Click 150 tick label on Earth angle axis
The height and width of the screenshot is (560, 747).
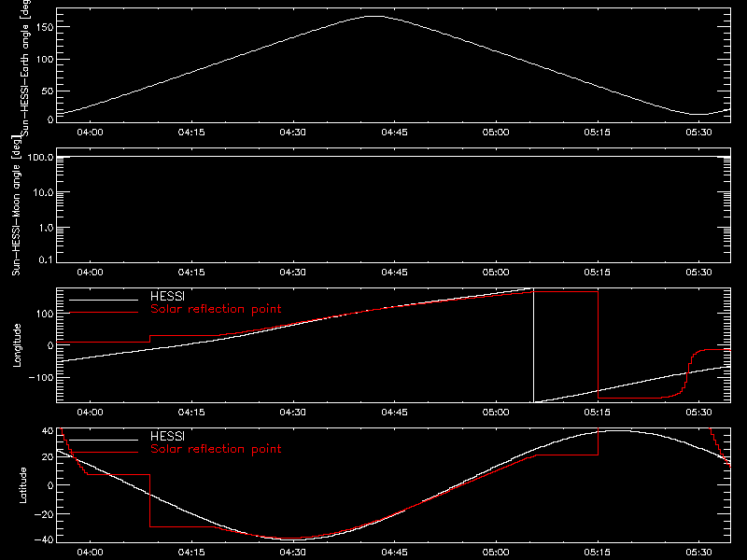[44, 27]
